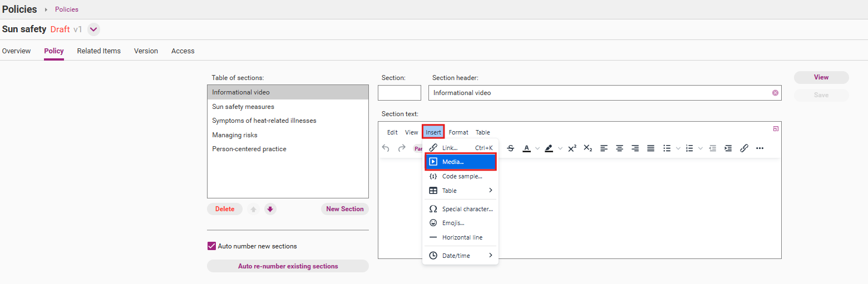Click the highlight color marker icon
The height and width of the screenshot is (284, 868).
(x=549, y=148)
